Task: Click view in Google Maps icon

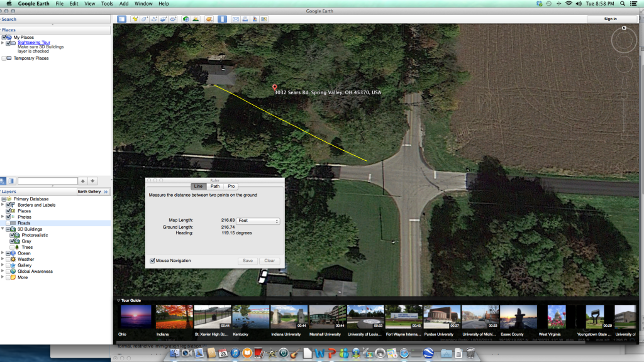Action: click(x=264, y=19)
